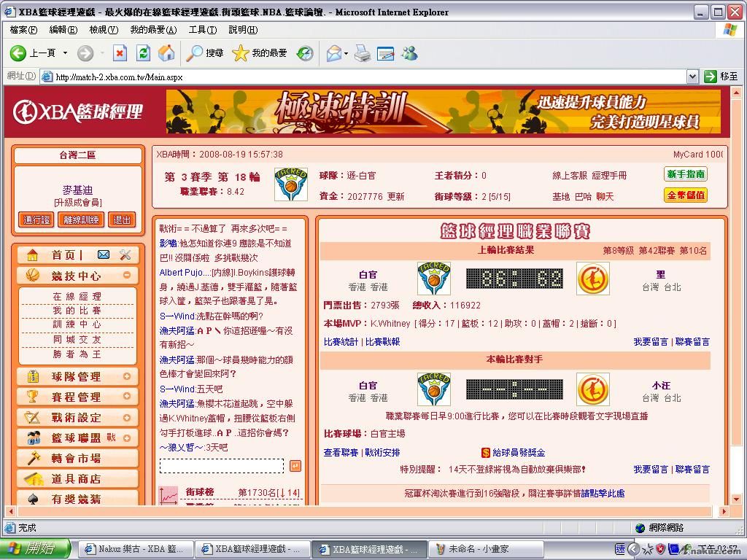
Task: Click opponent 小汪 orange team logo
Action: [593, 389]
